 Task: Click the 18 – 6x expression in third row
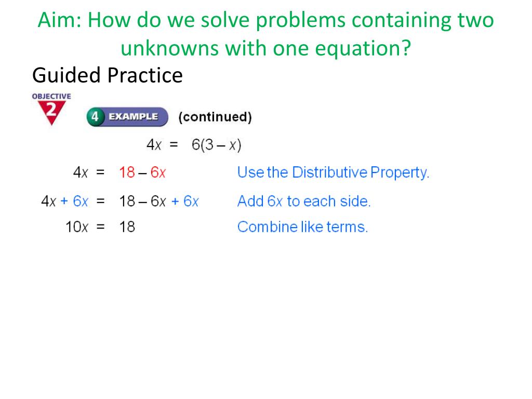pos(142,201)
